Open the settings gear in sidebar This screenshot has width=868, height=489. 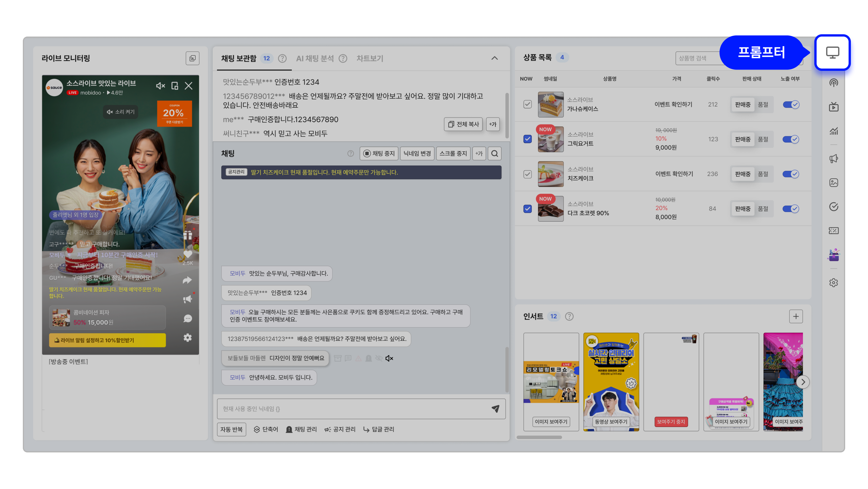(x=834, y=283)
